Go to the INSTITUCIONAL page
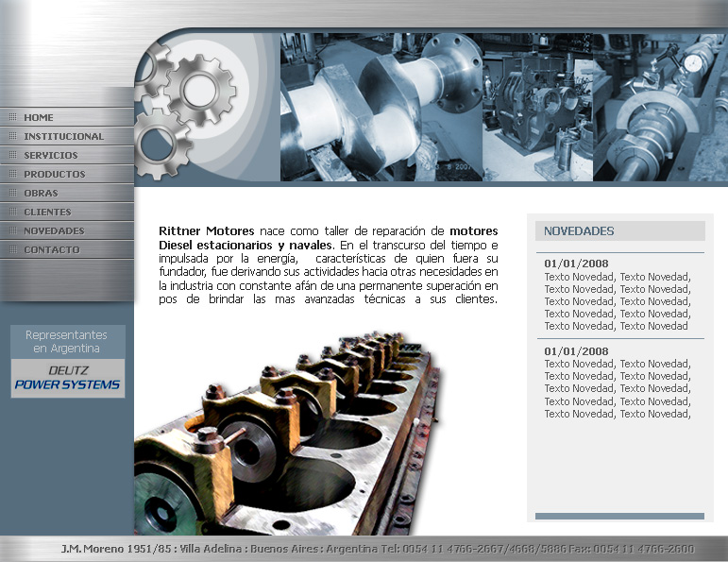The image size is (728, 562). tap(67, 136)
